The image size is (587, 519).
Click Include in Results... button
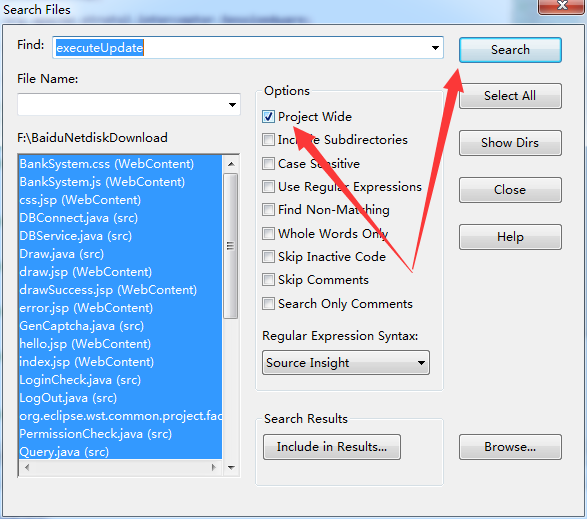(x=332, y=447)
